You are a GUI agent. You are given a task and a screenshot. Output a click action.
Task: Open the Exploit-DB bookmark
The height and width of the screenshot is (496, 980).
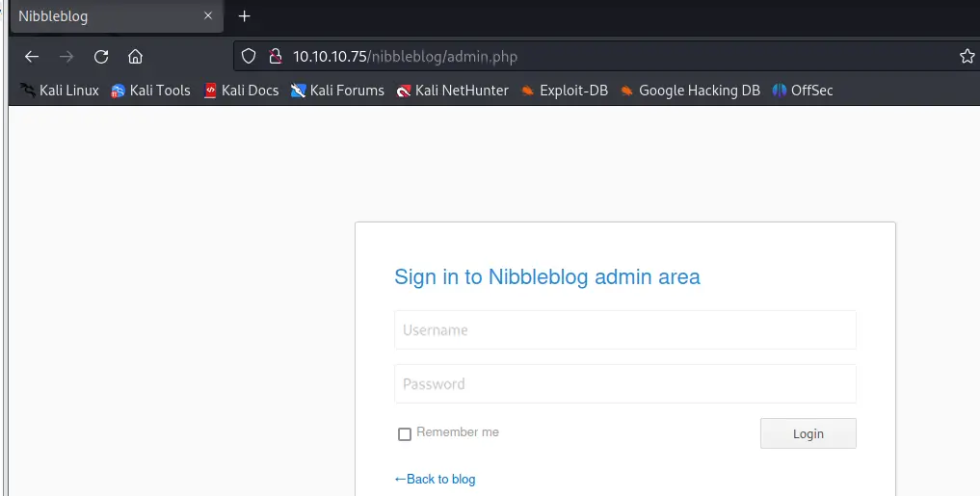565,91
